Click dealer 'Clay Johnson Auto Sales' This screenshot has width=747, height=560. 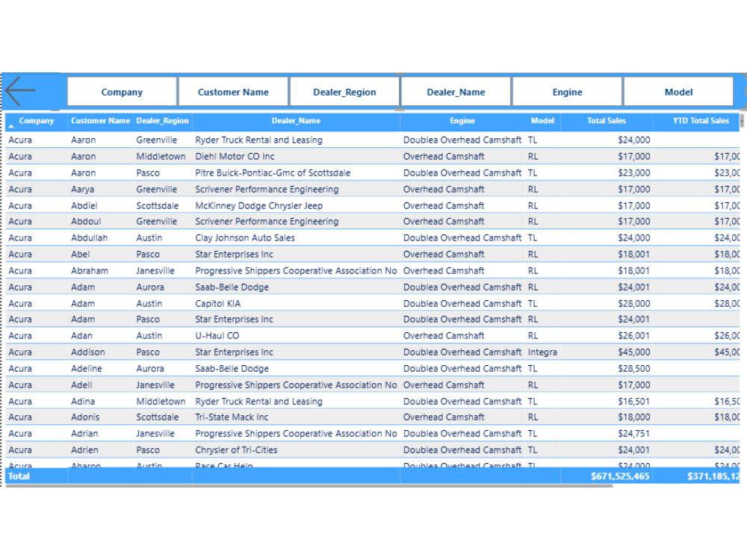click(245, 238)
